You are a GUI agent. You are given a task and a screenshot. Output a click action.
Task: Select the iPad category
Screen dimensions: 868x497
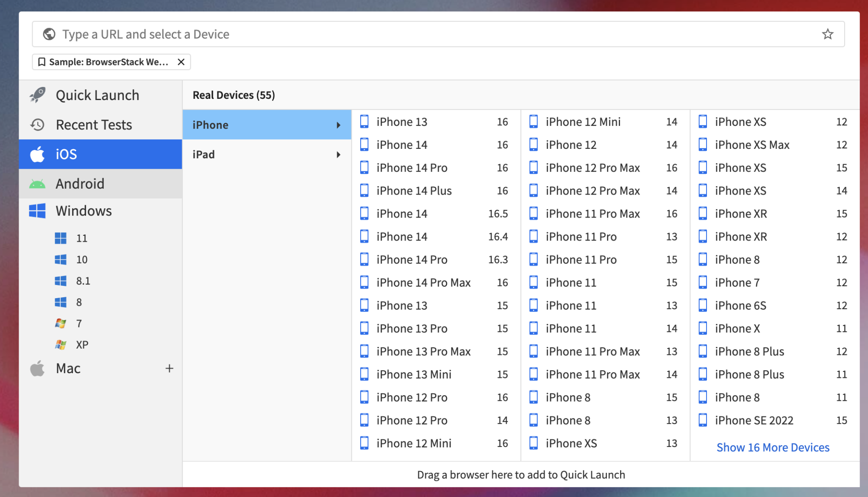(203, 154)
